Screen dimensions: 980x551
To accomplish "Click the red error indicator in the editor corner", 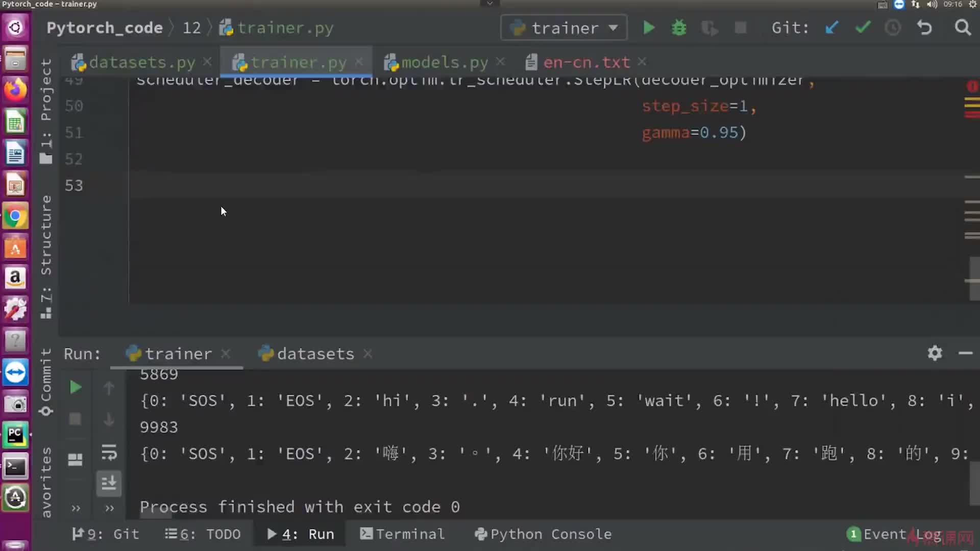I will click(x=972, y=86).
